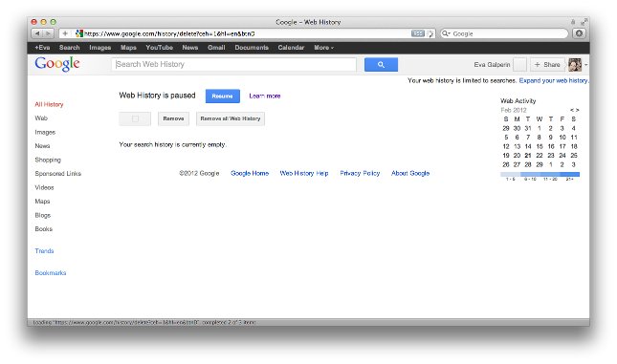617x364 pixels.
Task: Open the Web History Help link
Action: (304, 173)
